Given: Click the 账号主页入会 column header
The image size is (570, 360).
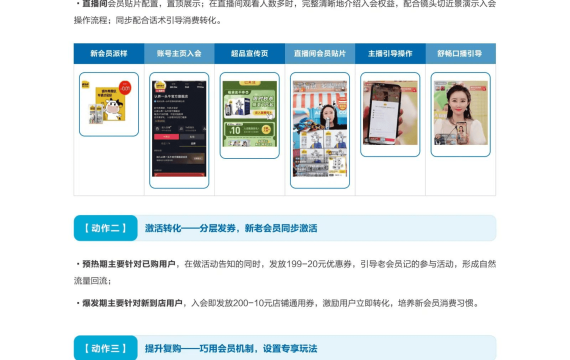Looking at the screenshot, I should pos(179,53).
